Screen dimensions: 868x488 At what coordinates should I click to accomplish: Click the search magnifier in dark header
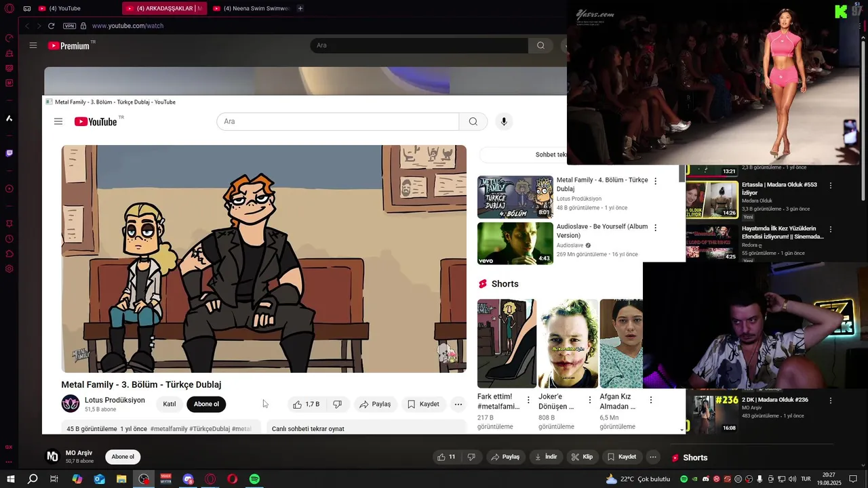click(540, 45)
